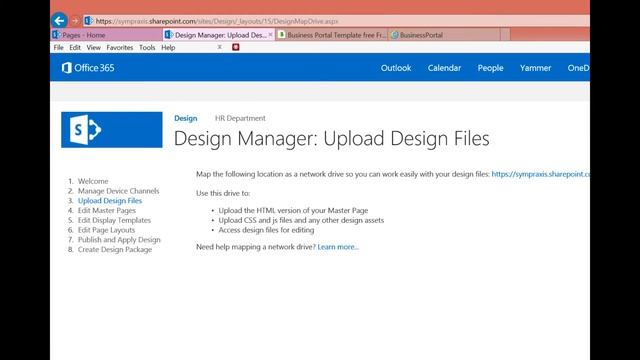
Task: Go to Edit Page Layouts step
Action: click(106, 230)
